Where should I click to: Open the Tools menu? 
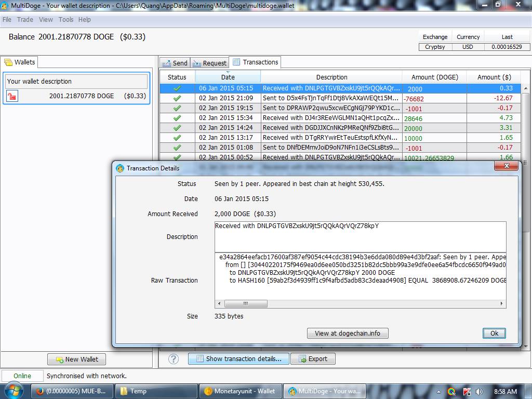(66, 20)
